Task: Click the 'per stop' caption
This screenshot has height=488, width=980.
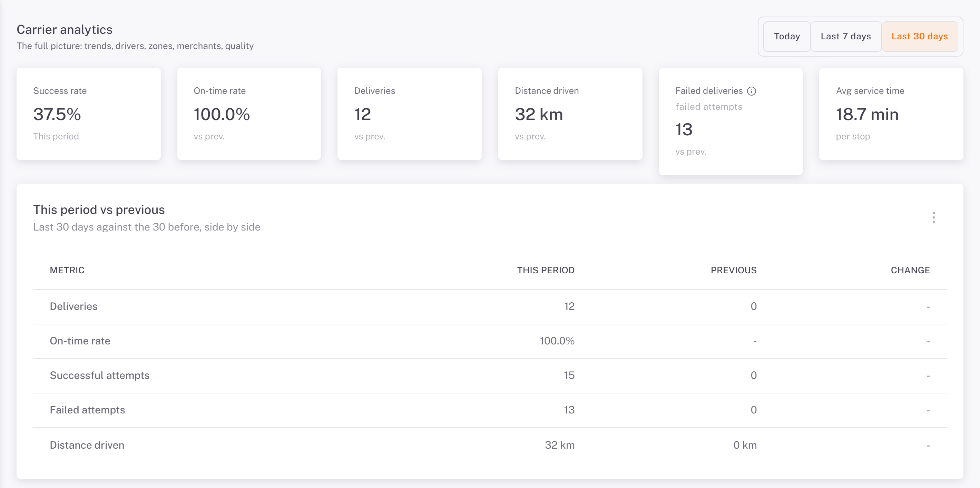Action: point(853,136)
